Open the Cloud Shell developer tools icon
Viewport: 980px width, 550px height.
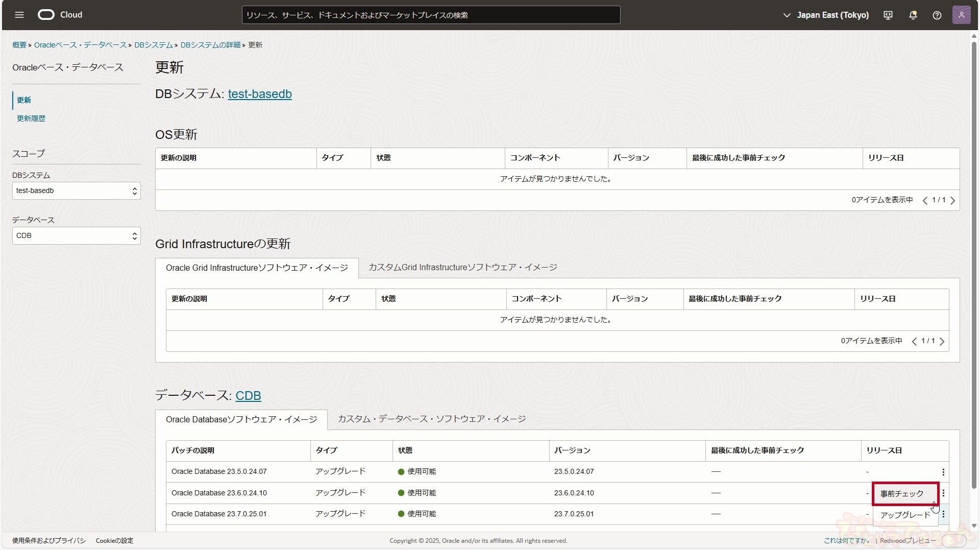tap(888, 15)
